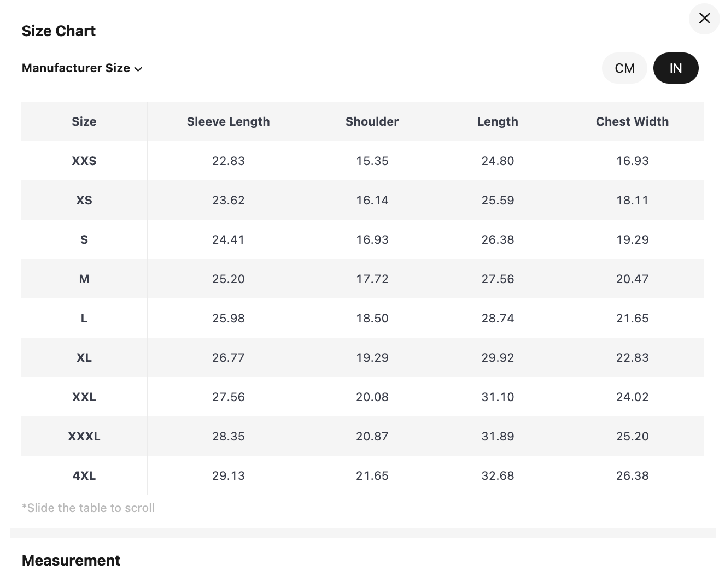725x588 pixels.
Task: Select the M size row label
Action: pyautogui.click(x=84, y=279)
